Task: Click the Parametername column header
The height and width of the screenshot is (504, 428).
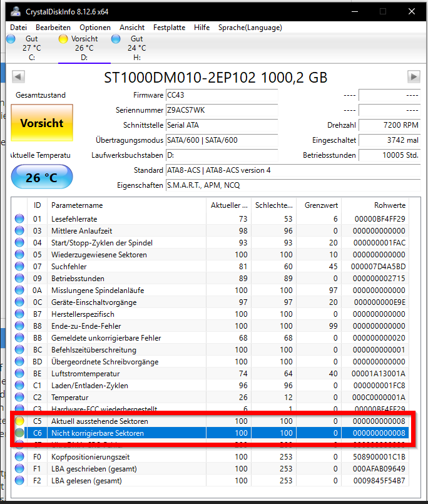Action: tap(126, 205)
